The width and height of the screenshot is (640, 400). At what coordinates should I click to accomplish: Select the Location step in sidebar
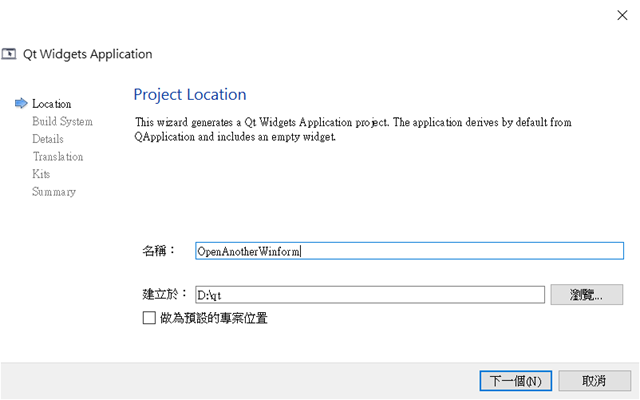tap(51, 104)
